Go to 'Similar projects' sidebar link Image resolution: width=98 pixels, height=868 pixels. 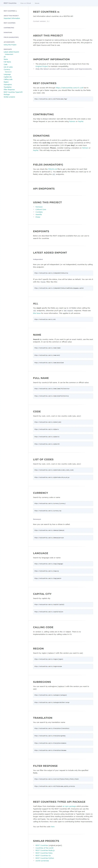click(9, 97)
